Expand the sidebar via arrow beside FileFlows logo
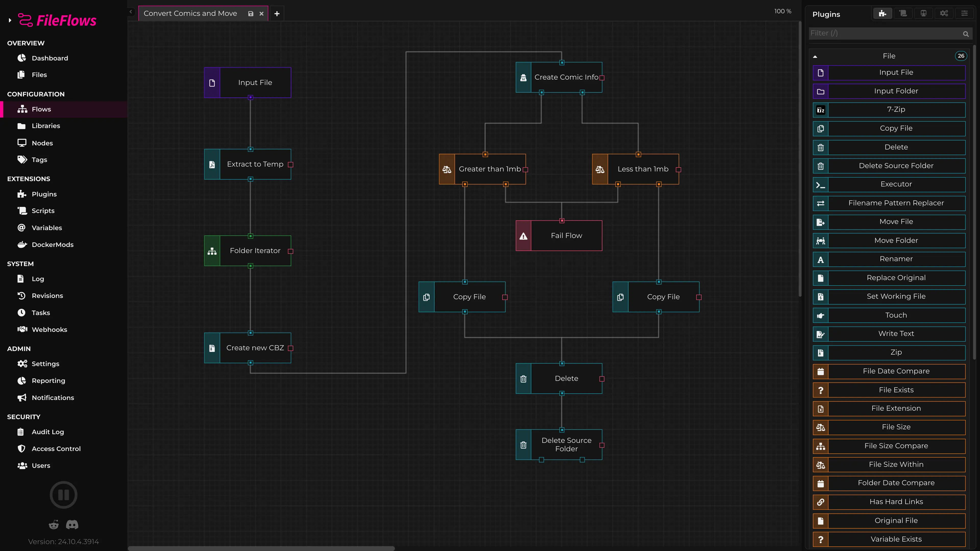 [x=10, y=20]
